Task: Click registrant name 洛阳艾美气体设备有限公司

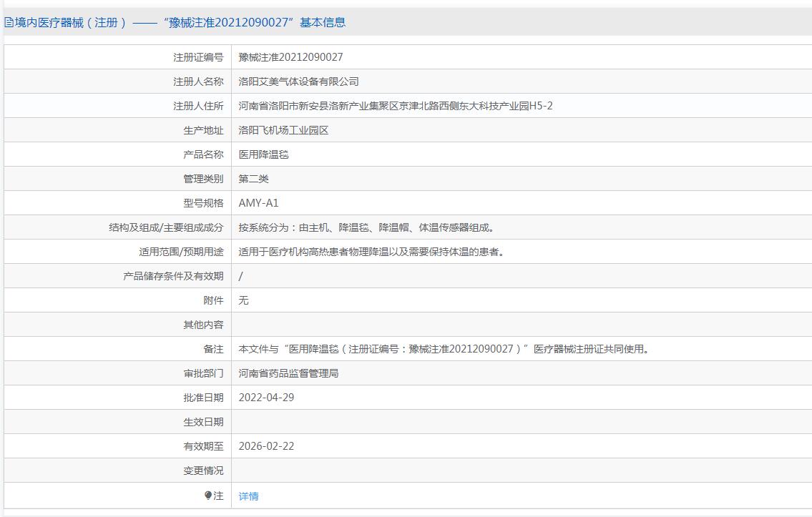Action: (x=298, y=82)
